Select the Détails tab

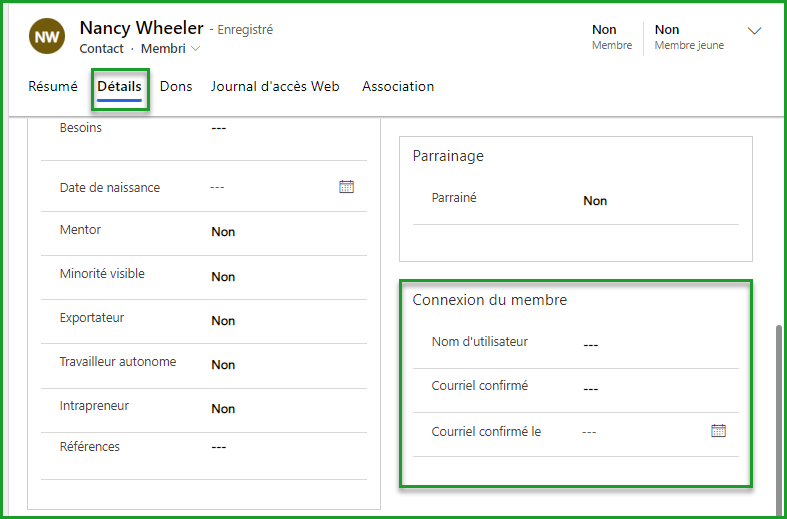pos(119,87)
